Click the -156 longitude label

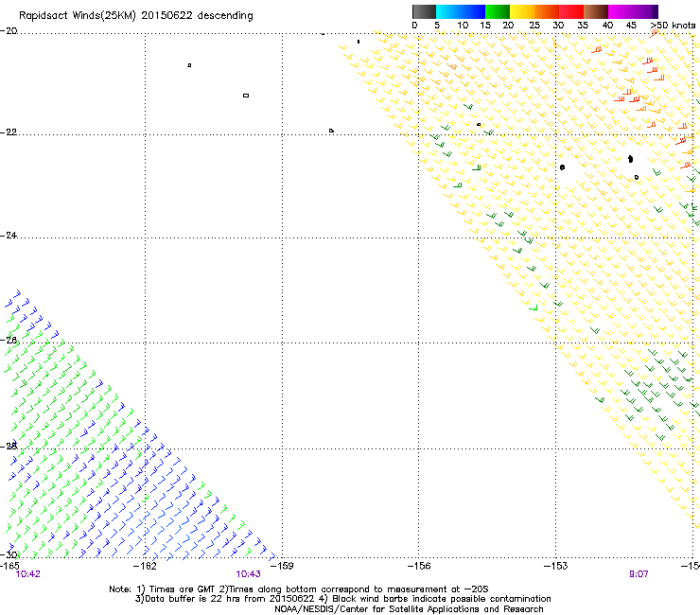click(419, 566)
